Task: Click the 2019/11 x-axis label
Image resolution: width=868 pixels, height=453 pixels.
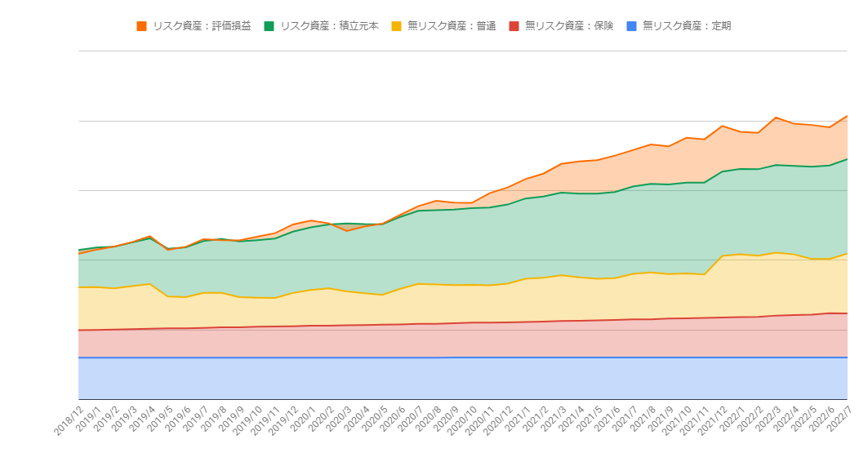Action: (x=265, y=421)
